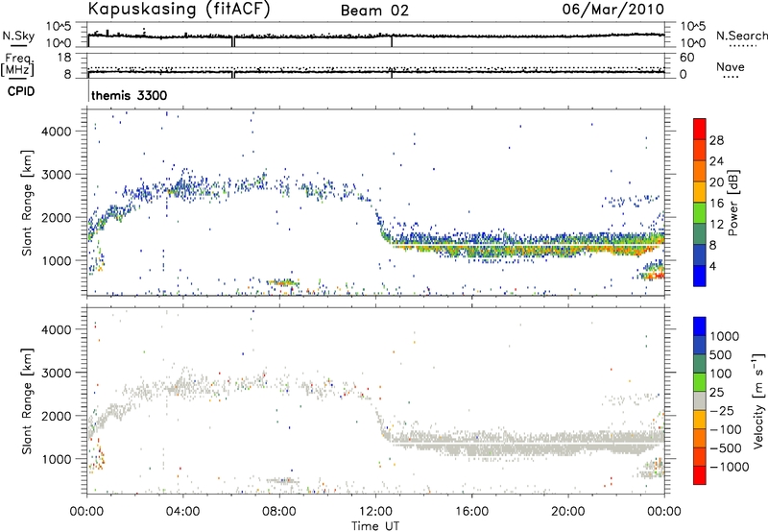Pick the yellow 16–20 dB power colorbar segment

coord(700,192)
